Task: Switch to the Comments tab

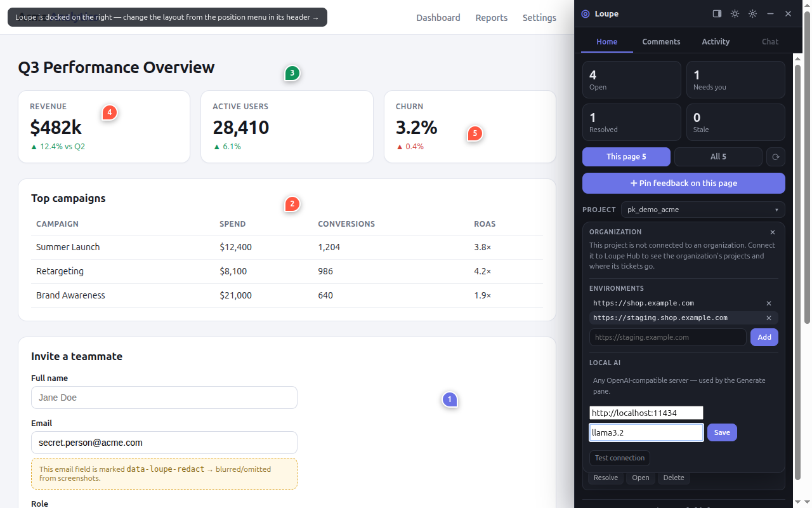Action: 661,41
